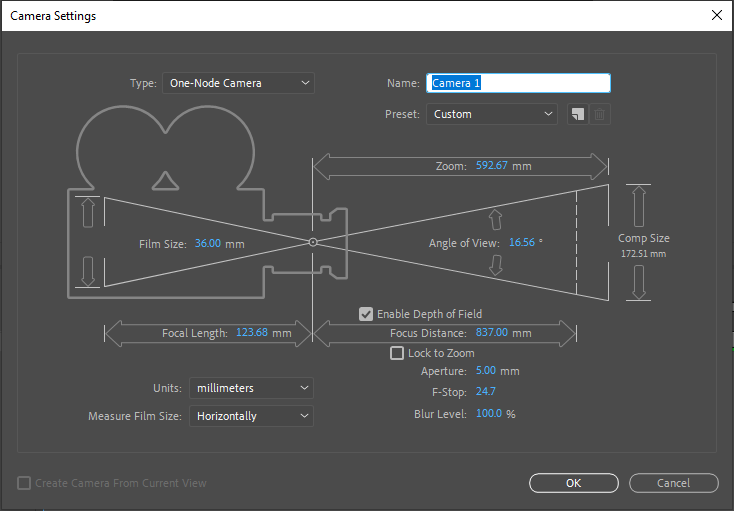Click the camera Name text field
The width and height of the screenshot is (734, 511).
tap(518, 83)
